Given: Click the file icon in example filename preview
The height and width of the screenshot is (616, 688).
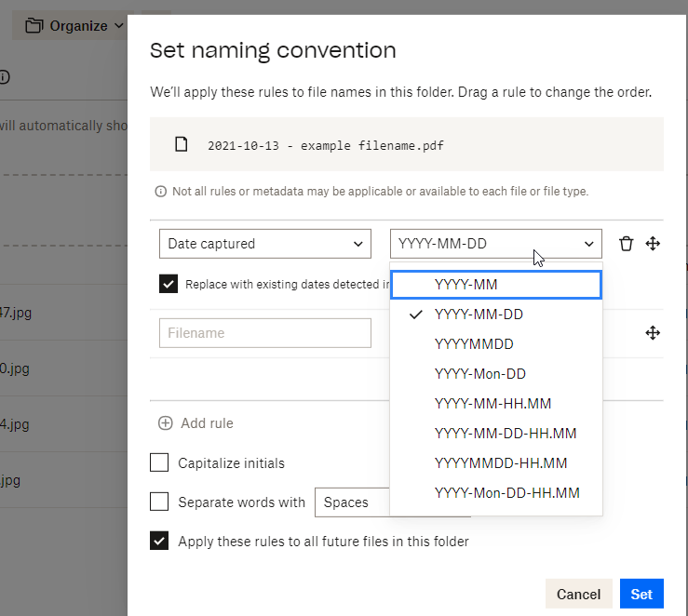Looking at the screenshot, I should coord(182,144).
